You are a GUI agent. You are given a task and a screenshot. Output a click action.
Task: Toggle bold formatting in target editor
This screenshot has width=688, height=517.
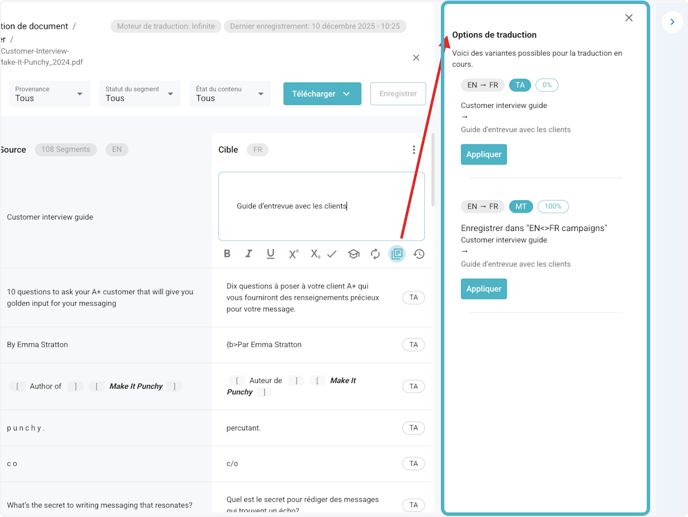(227, 254)
